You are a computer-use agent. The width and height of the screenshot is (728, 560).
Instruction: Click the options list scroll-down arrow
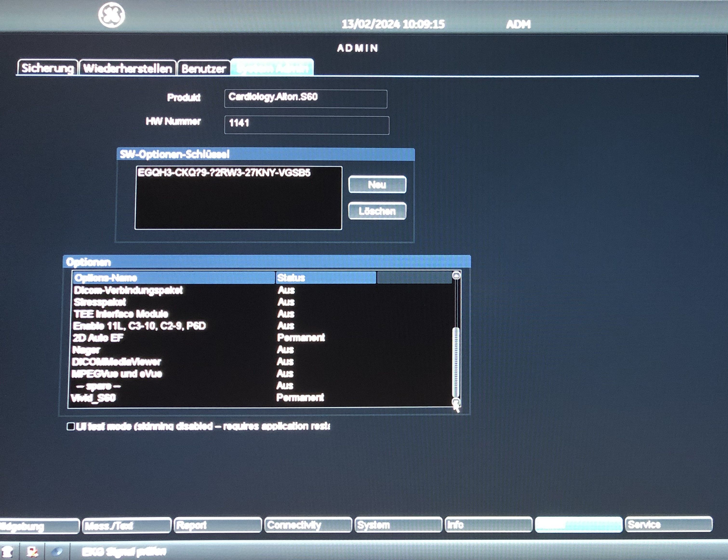click(456, 401)
